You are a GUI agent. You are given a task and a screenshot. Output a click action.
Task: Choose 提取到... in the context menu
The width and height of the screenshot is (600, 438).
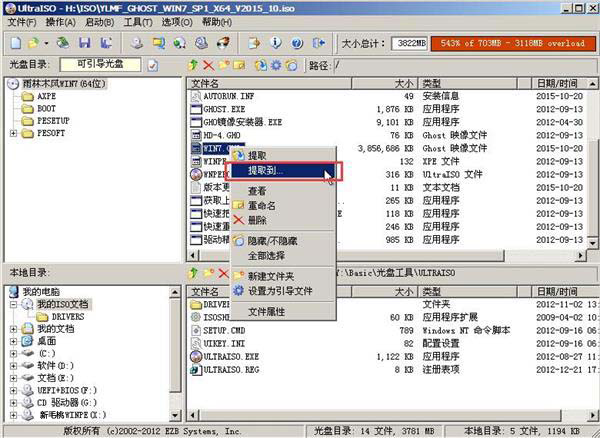click(x=283, y=171)
